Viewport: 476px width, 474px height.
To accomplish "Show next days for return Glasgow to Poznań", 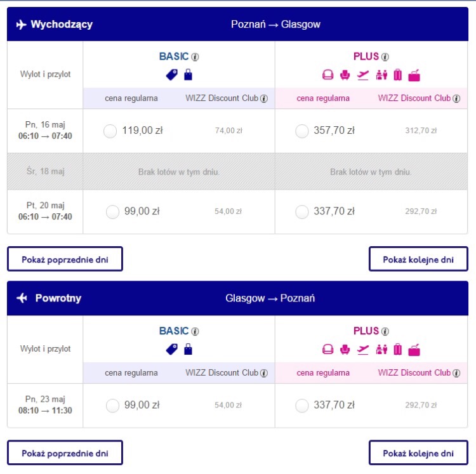I will coord(418,452).
